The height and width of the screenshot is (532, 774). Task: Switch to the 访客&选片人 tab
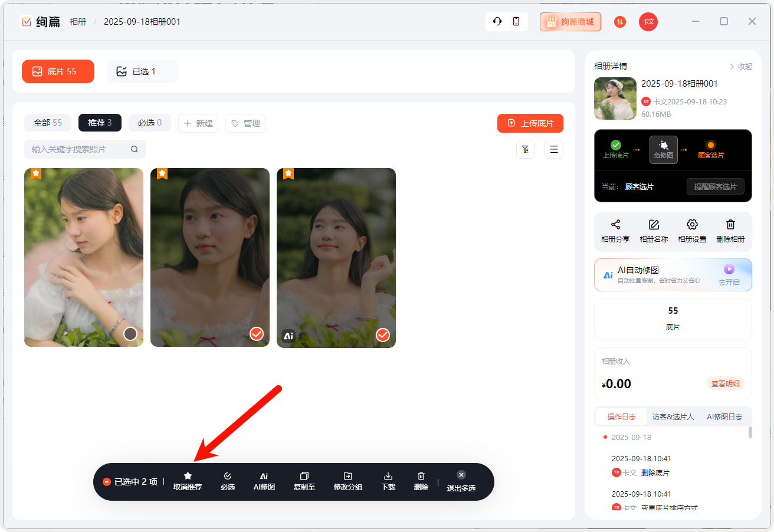click(673, 416)
